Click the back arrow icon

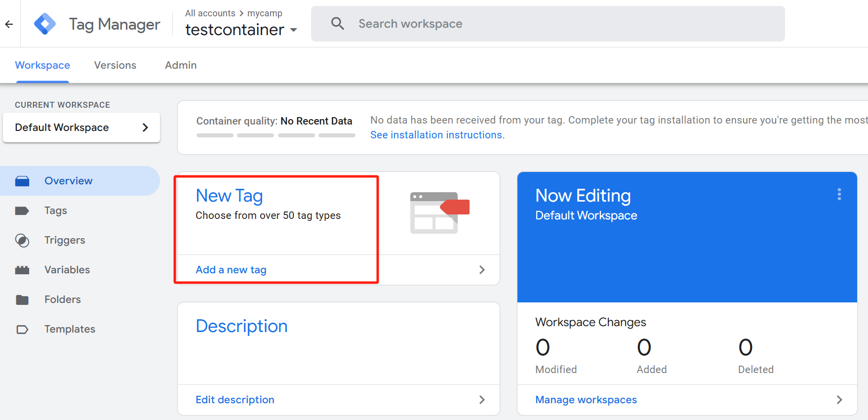9,24
